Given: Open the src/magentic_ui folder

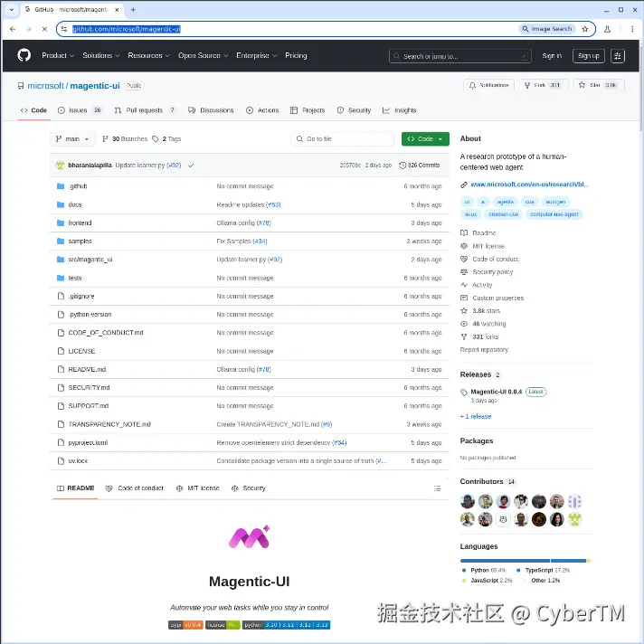Looking at the screenshot, I should click(90, 260).
